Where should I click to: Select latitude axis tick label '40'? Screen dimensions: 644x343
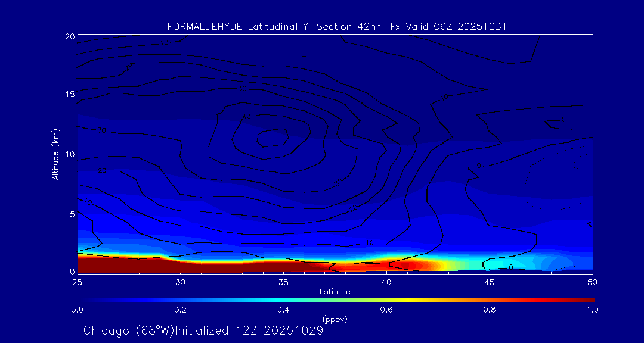[386, 282]
